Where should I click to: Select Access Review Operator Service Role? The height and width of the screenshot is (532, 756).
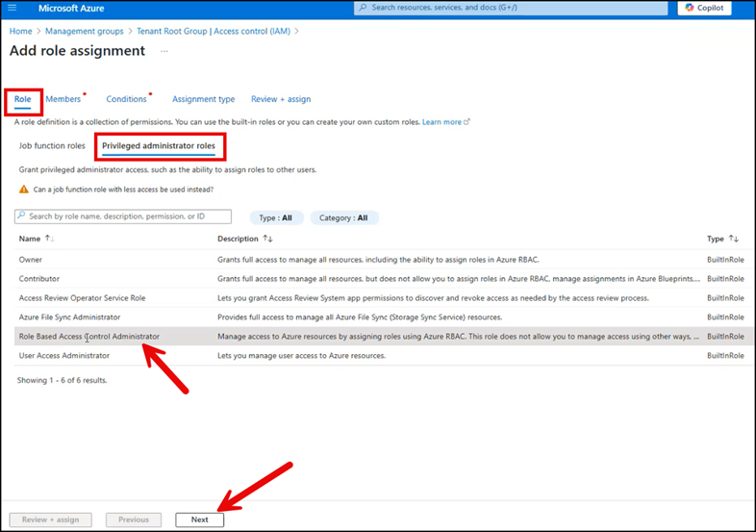pos(384,298)
